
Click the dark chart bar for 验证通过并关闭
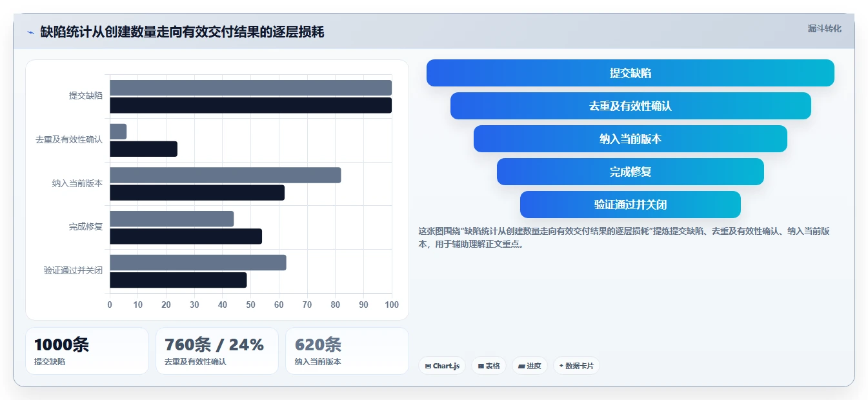[x=178, y=280]
